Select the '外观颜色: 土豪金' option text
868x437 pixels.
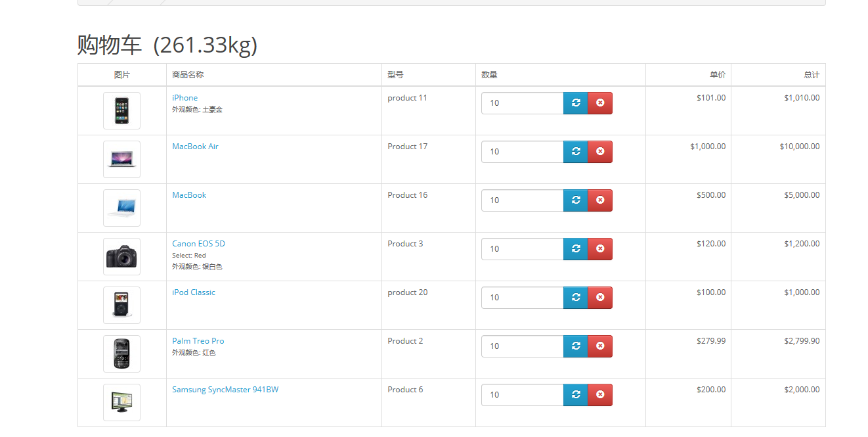coord(197,110)
